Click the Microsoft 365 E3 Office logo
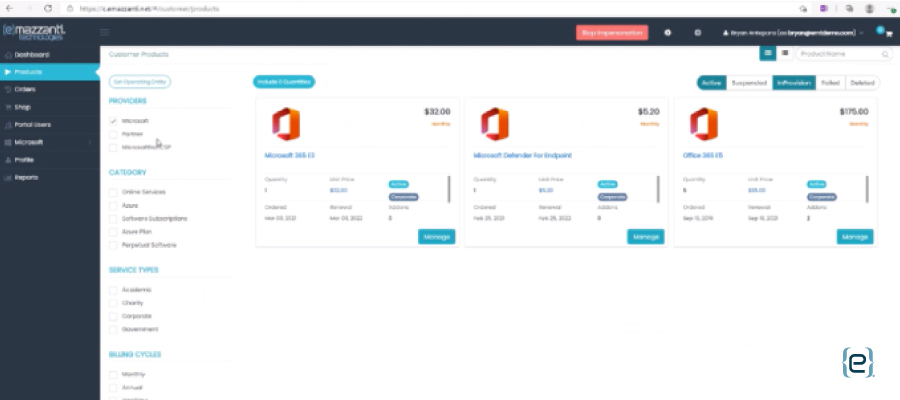This screenshot has height=400, width=900. pos(286,124)
